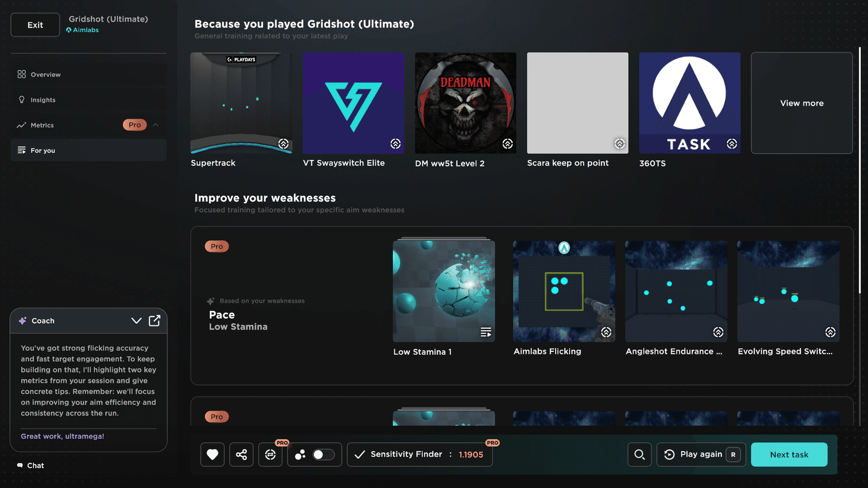Open the Overview tab

tap(88, 74)
